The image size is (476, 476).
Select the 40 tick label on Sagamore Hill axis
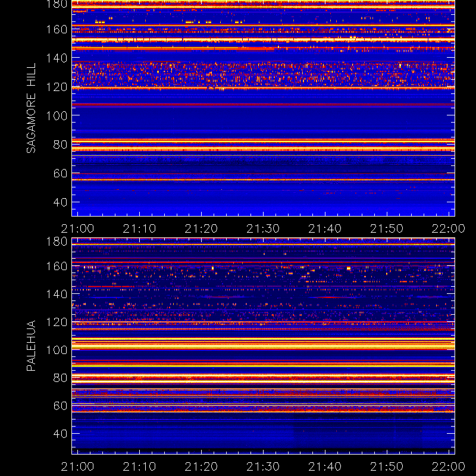61,202
